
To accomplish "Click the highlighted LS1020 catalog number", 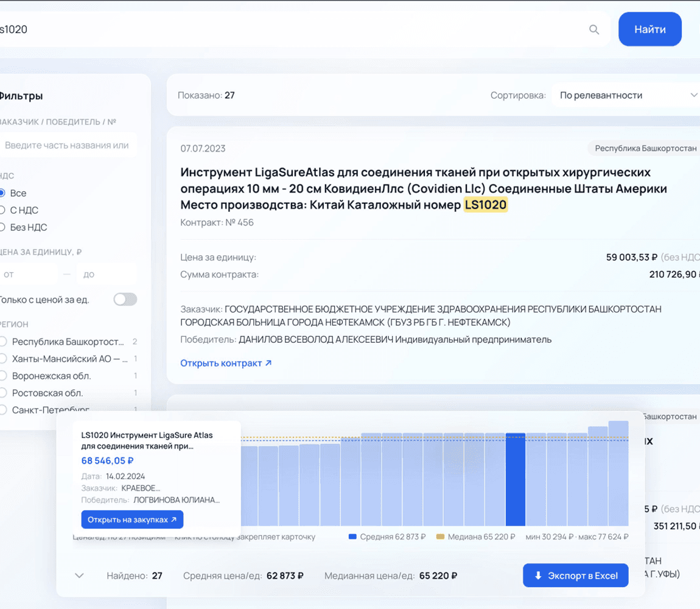I will (485, 205).
